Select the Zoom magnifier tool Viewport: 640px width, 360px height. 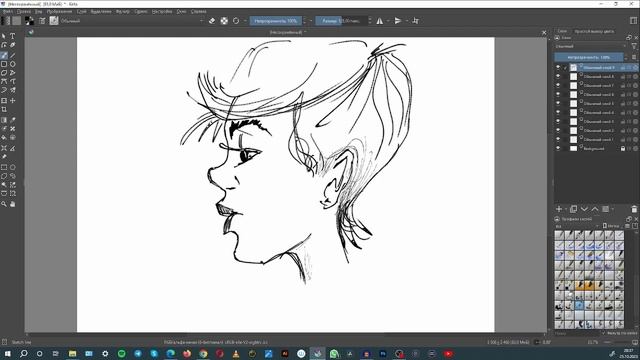tap(4, 204)
